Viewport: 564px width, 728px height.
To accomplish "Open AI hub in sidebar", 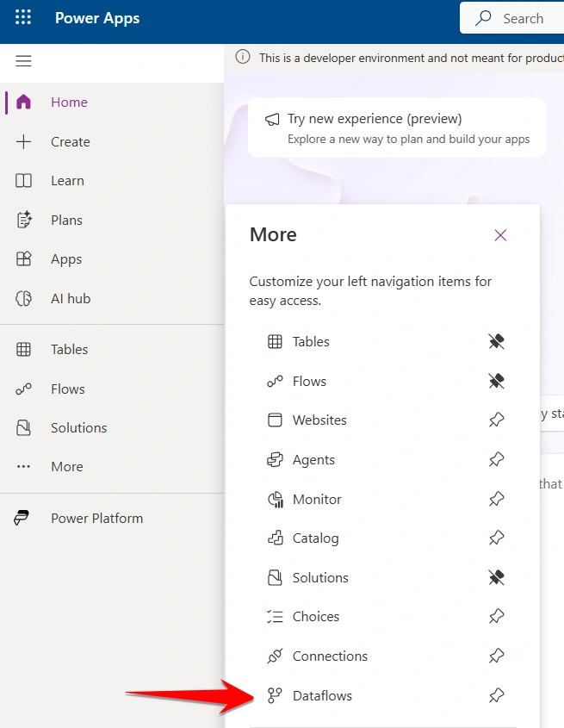I will coord(71,299).
